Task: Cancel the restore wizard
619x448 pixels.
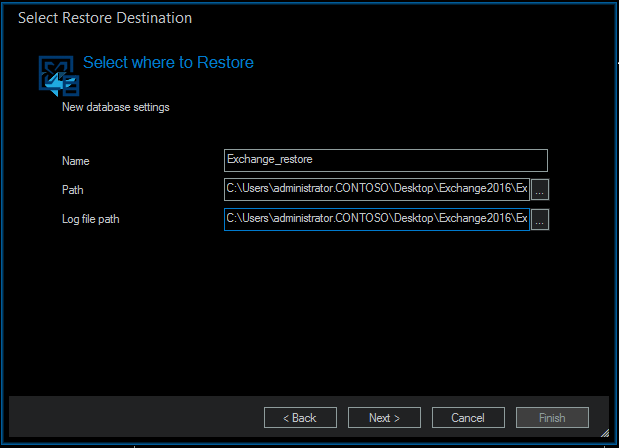Action: click(x=468, y=418)
